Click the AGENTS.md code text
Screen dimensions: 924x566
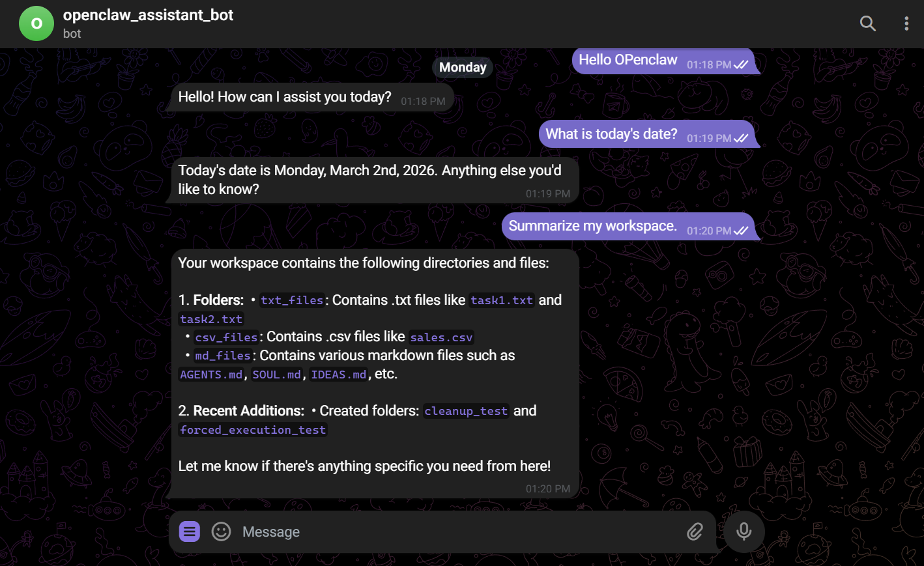pos(210,374)
